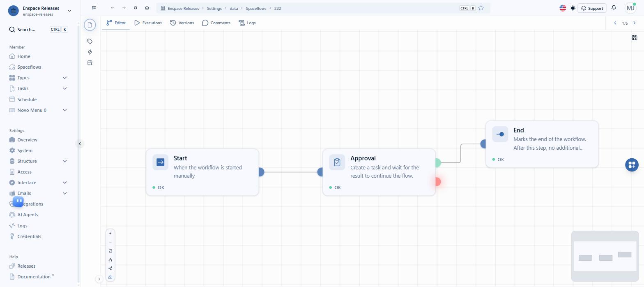The width and height of the screenshot is (644, 287).
Task: Go to previous item in 1/5 pager
Action: pyautogui.click(x=615, y=23)
